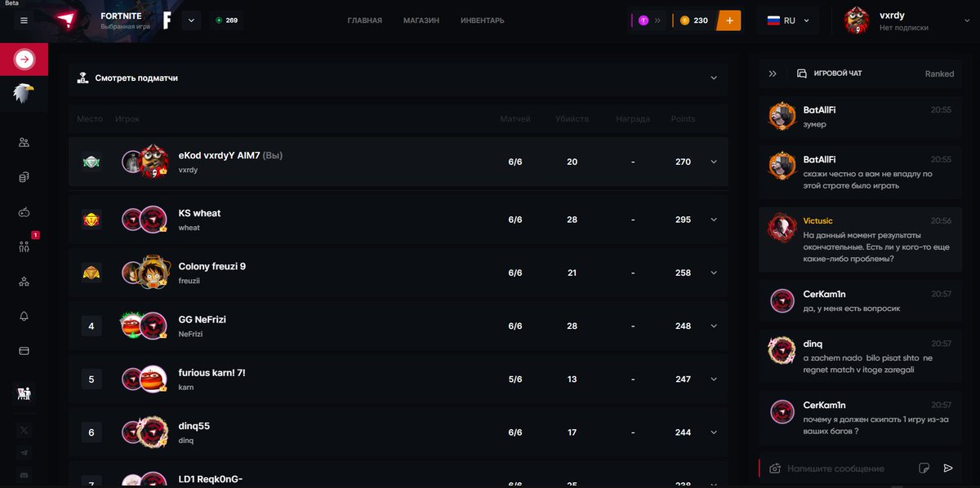980x488 pixels.
Task: Open the Telegram social link
Action: (24, 452)
